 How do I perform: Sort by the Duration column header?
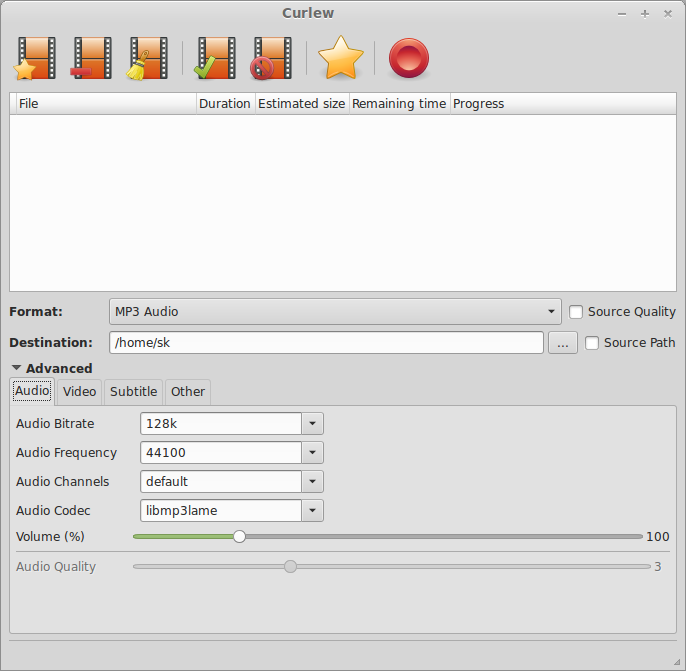pos(225,104)
